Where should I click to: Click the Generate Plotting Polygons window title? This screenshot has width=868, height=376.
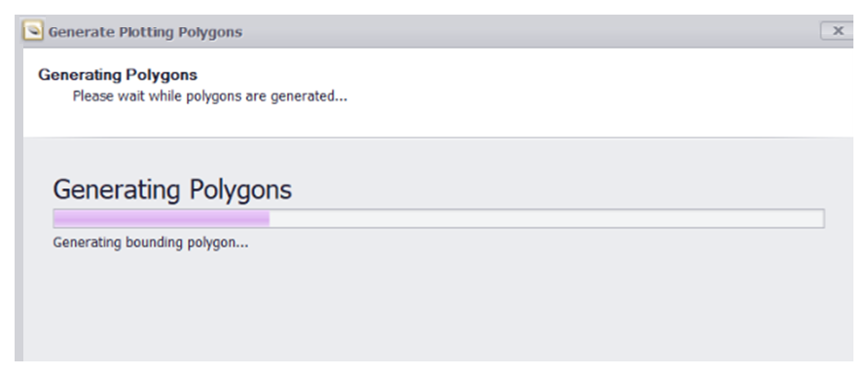(x=145, y=32)
